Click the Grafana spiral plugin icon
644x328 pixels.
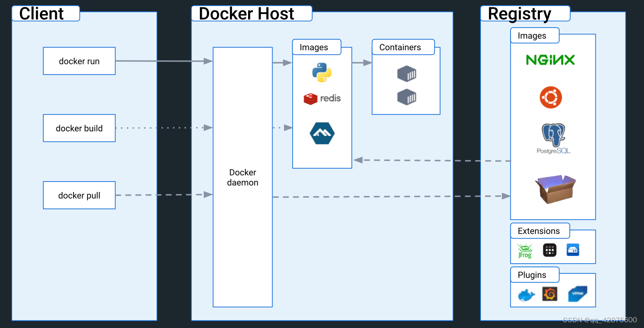coord(549,294)
